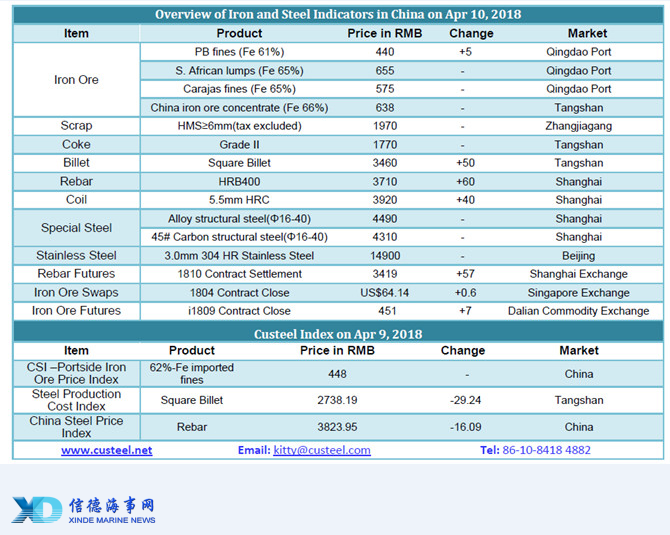Click the telephone number 86-10-8418 4882
This screenshot has height=535, width=670.
(x=546, y=450)
